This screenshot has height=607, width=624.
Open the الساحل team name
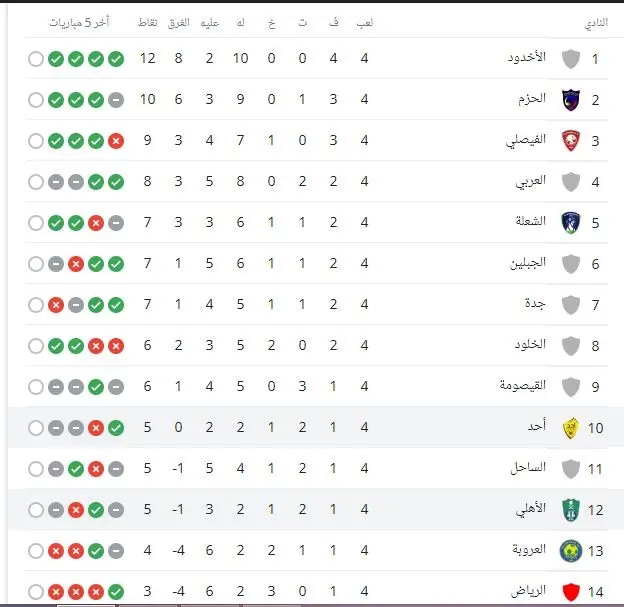coord(528,467)
